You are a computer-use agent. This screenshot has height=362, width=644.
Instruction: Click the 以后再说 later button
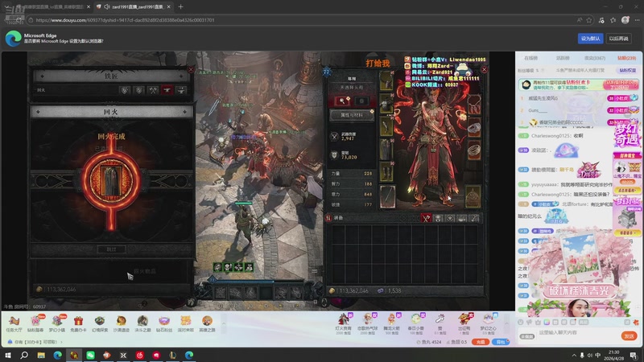tap(619, 39)
